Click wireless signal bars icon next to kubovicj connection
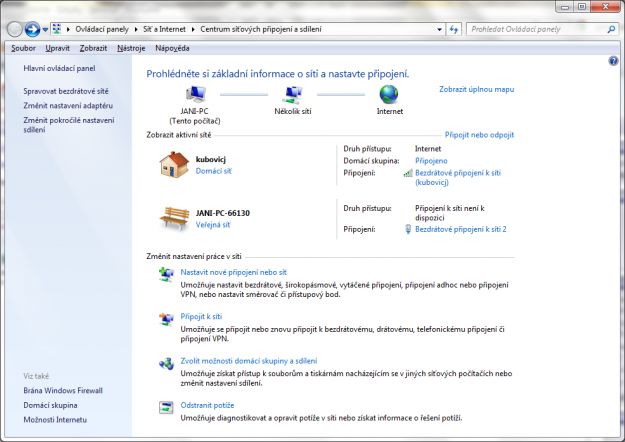The image size is (625, 442). pyautogui.click(x=408, y=173)
